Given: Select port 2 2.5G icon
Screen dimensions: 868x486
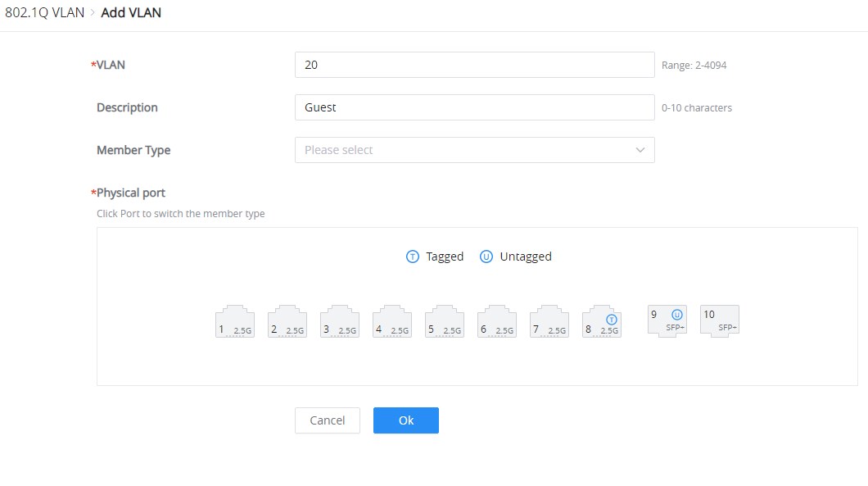Looking at the screenshot, I should click(x=287, y=321).
